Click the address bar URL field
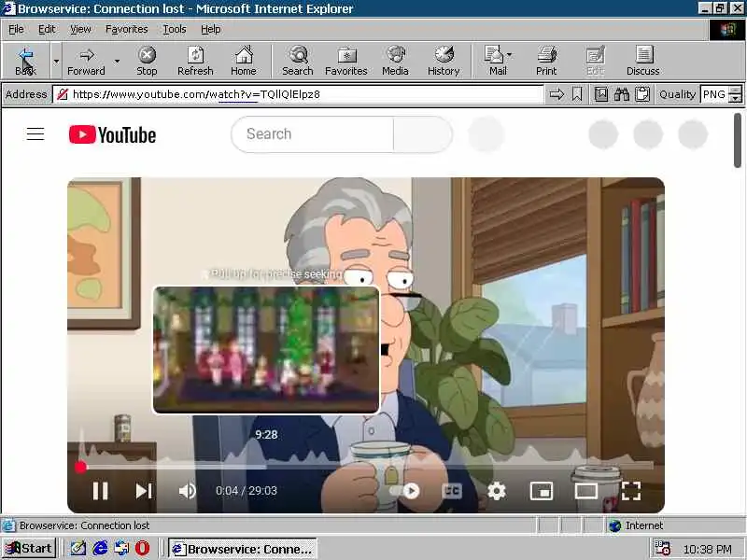Viewport: 747px width, 560px height. click(x=298, y=94)
